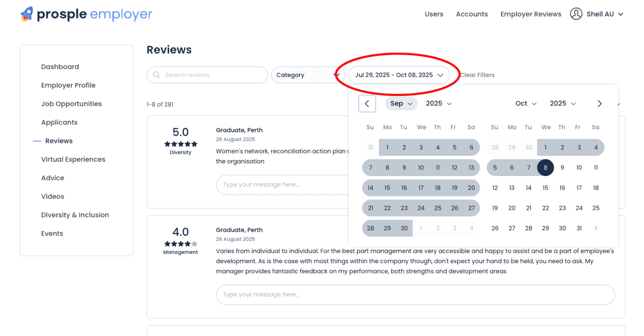
Task: Select September 15 in the calendar
Action: [387, 188]
